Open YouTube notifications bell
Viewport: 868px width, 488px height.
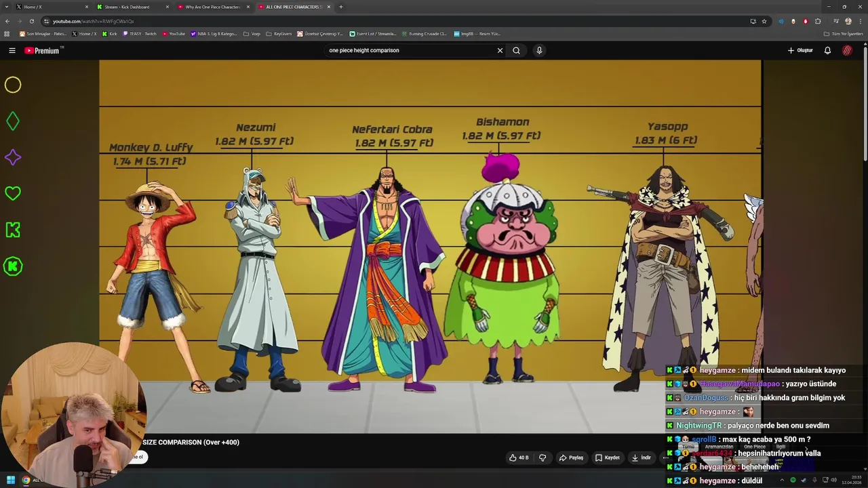[x=827, y=50]
